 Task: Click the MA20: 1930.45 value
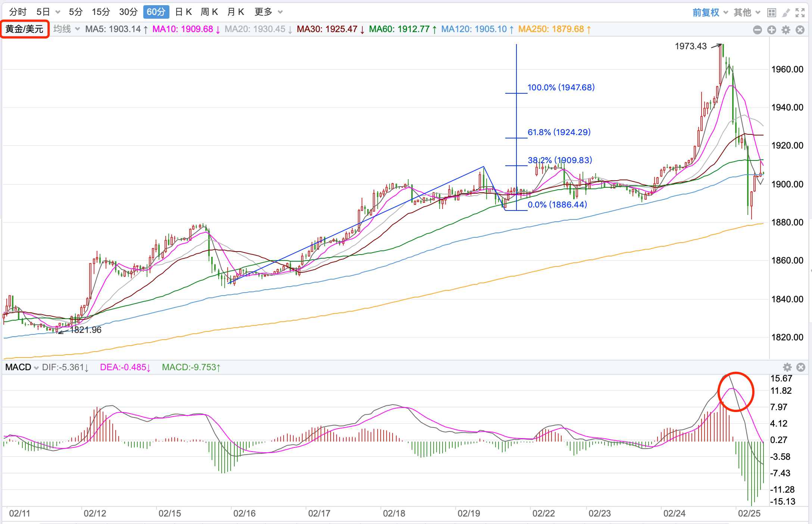[258, 29]
